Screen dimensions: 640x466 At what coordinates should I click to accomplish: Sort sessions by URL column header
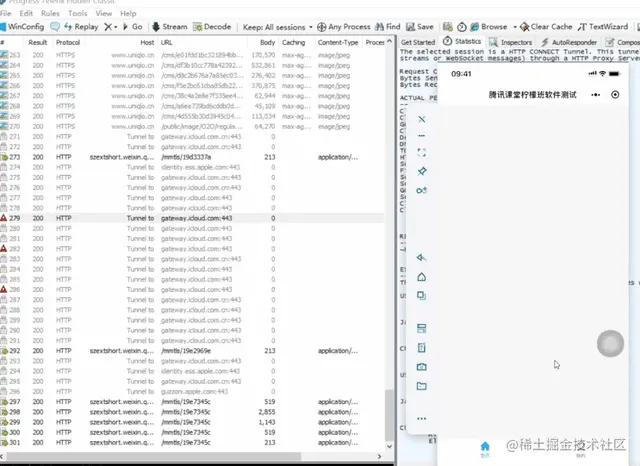(203, 42)
